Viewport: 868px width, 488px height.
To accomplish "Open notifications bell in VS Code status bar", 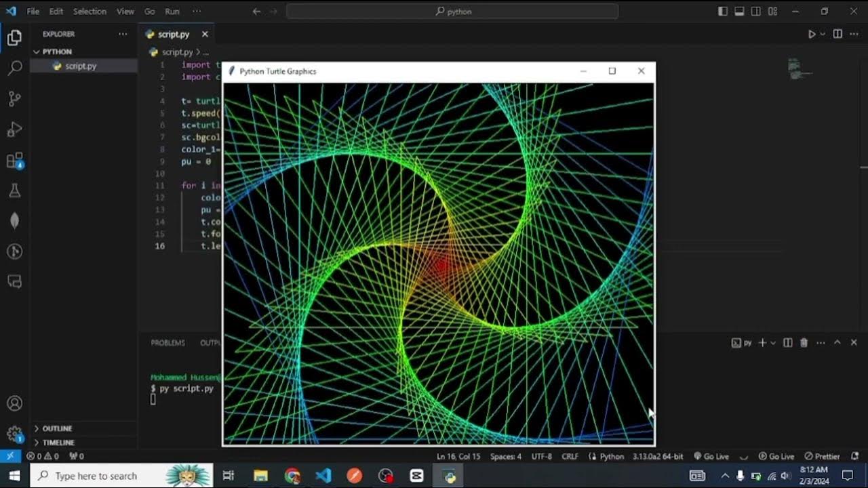I will 856,456.
